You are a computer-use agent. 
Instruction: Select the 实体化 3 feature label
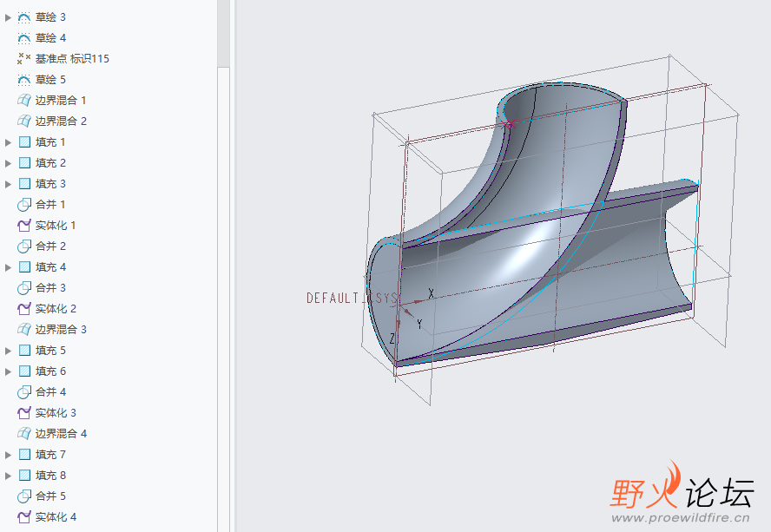click(55, 413)
